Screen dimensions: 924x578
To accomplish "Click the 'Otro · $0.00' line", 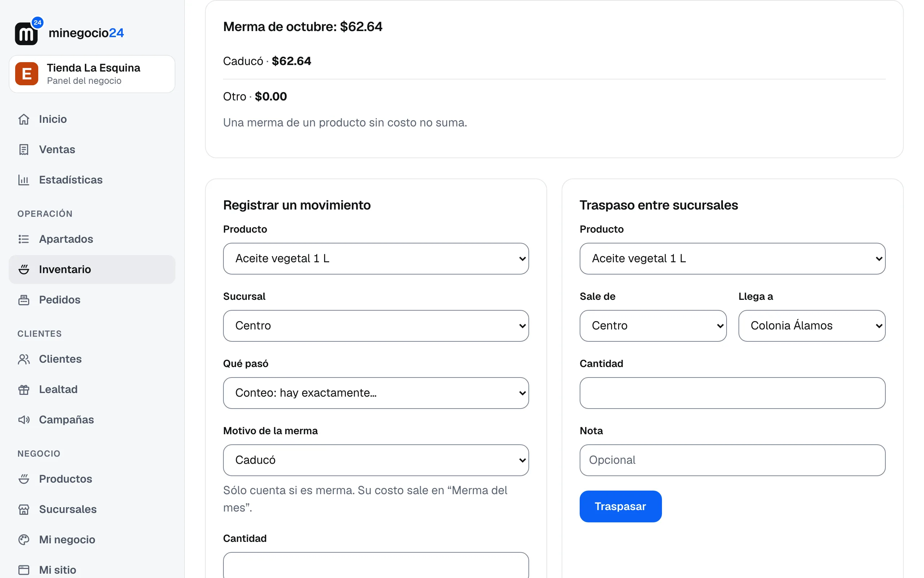I will click(x=255, y=96).
